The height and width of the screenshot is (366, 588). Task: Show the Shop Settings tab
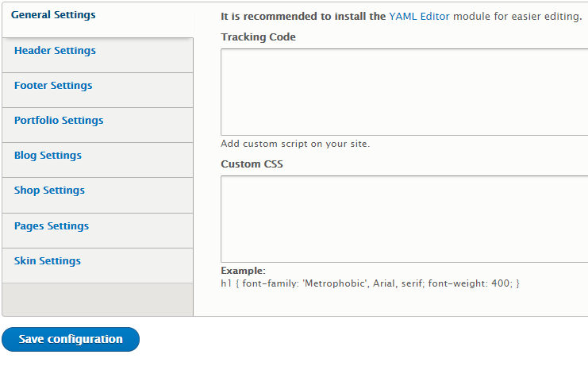coord(49,191)
